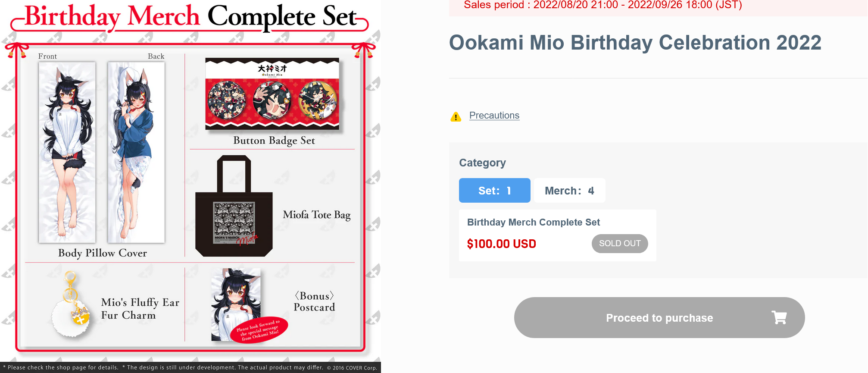Viewport: 868px width, 373px height.
Task: Click the $100.00 USD price
Action: pos(501,244)
